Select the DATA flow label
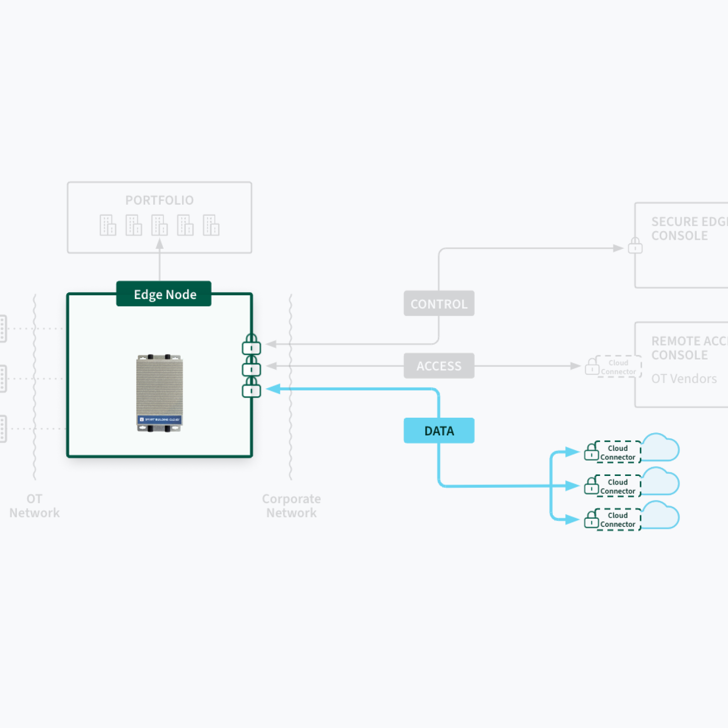This screenshot has width=728, height=728. pyautogui.click(x=439, y=430)
